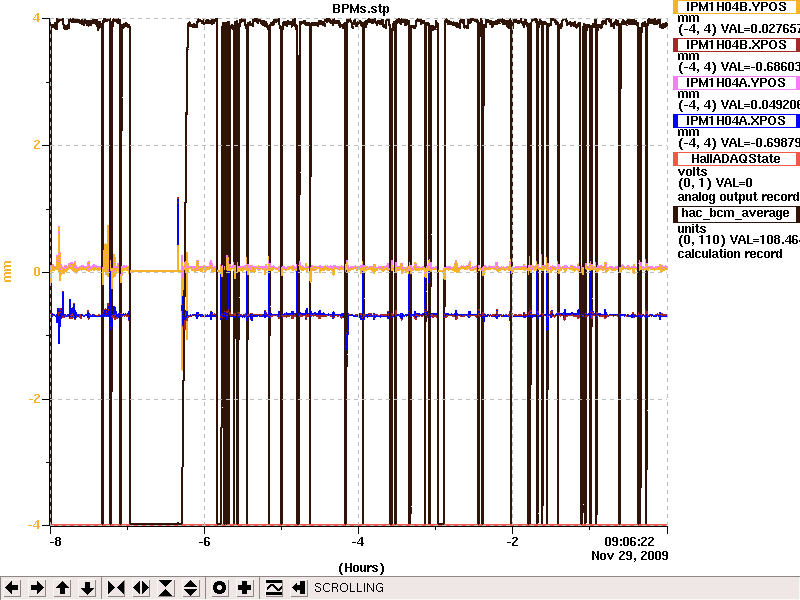Click VAL=-0.6860 readout under IPM1H04B.XPOS
Image resolution: width=800 pixels, height=600 pixels.
point(760,67)
